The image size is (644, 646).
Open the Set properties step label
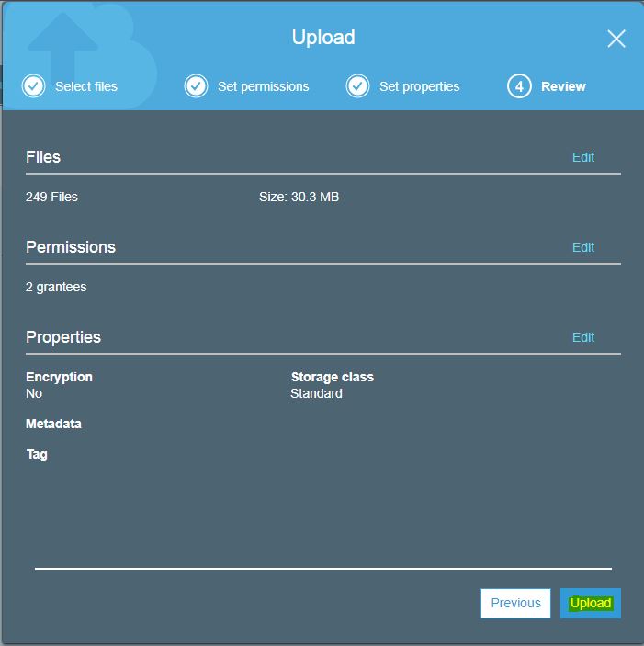pos(419,86)
